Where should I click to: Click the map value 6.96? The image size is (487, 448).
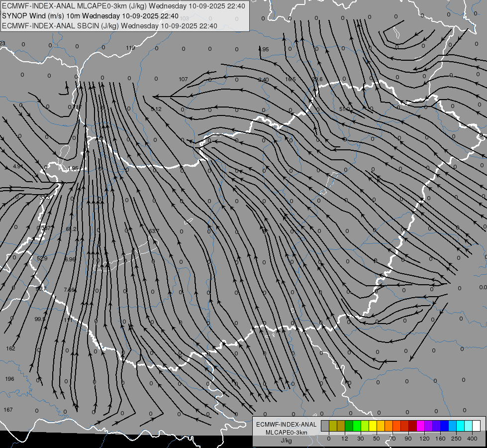point(70,259)
